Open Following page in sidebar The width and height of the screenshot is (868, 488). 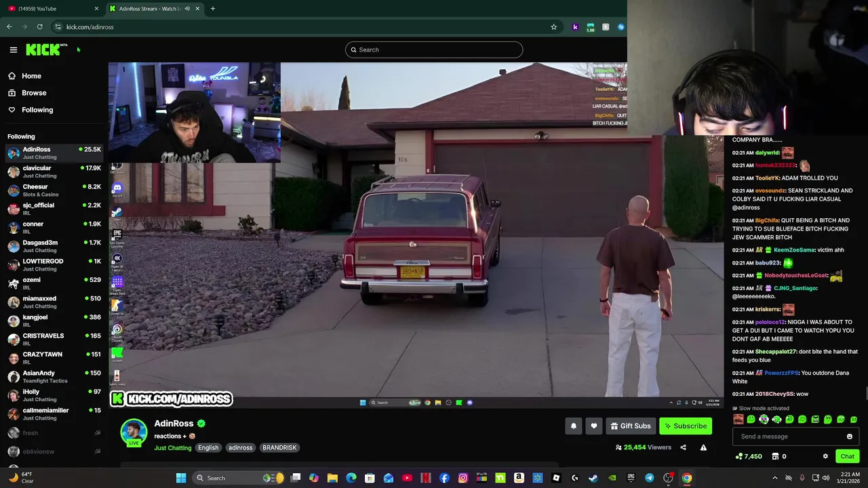click(37, 110)
